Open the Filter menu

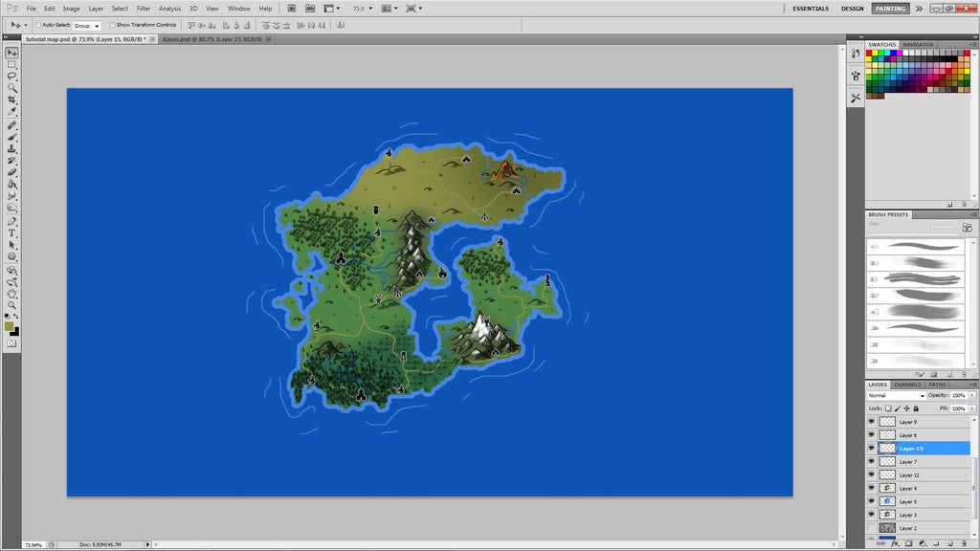click(144, 8)
